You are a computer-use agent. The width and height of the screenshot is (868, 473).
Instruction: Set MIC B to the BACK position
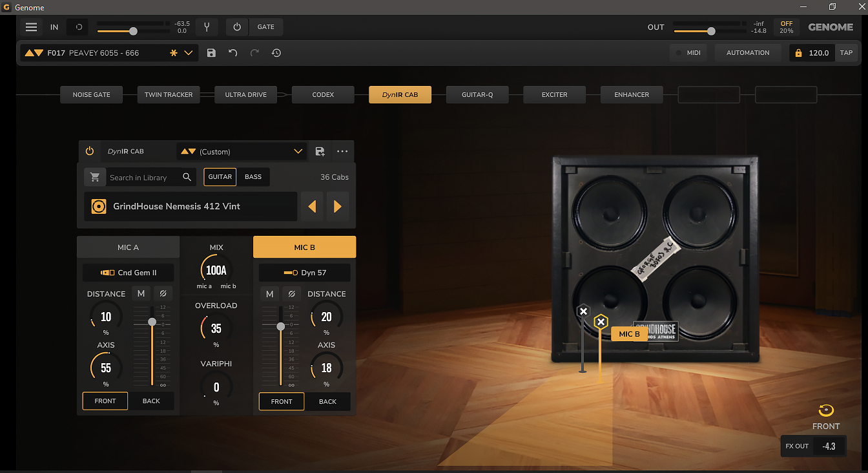coord(328,402)
